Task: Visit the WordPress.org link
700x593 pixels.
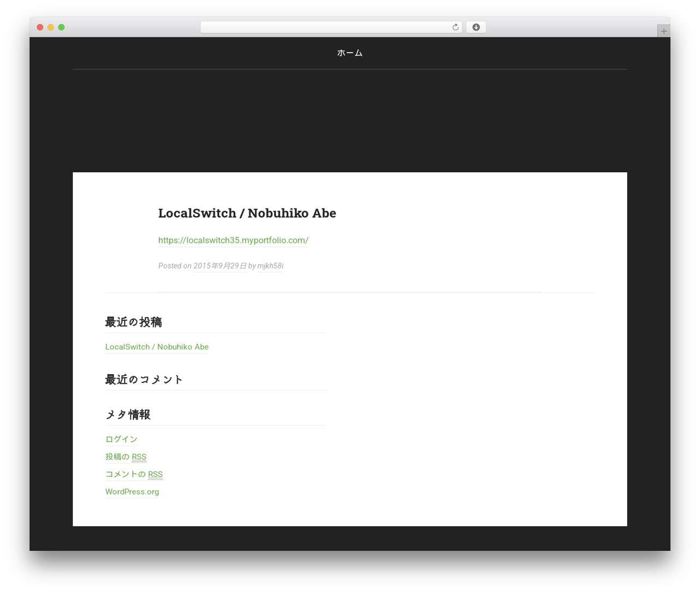Action: (132, 492)
